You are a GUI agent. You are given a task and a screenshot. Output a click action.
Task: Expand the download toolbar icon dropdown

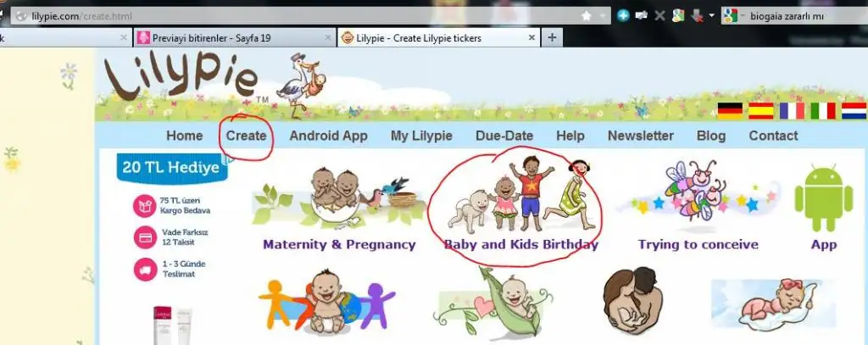711,15
